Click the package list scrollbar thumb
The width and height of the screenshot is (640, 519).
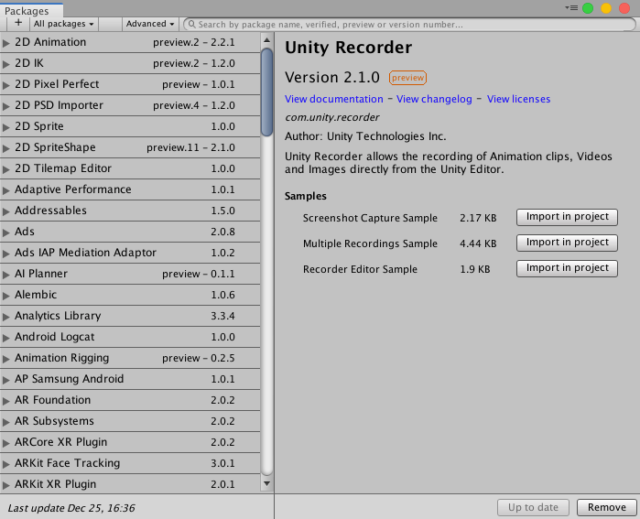click(267, 92)
